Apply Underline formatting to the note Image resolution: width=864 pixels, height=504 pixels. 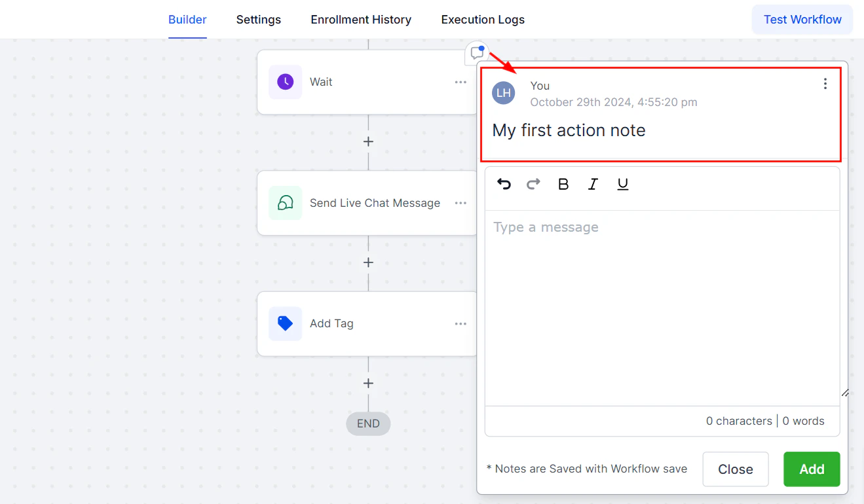pos(622,184)
